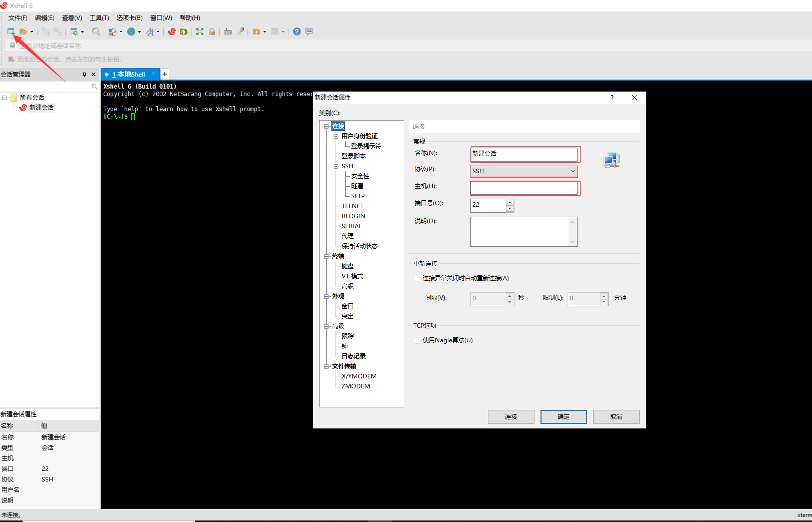
Task: Select the Find toolbar magnifier icon
Action: pos(96,31)
